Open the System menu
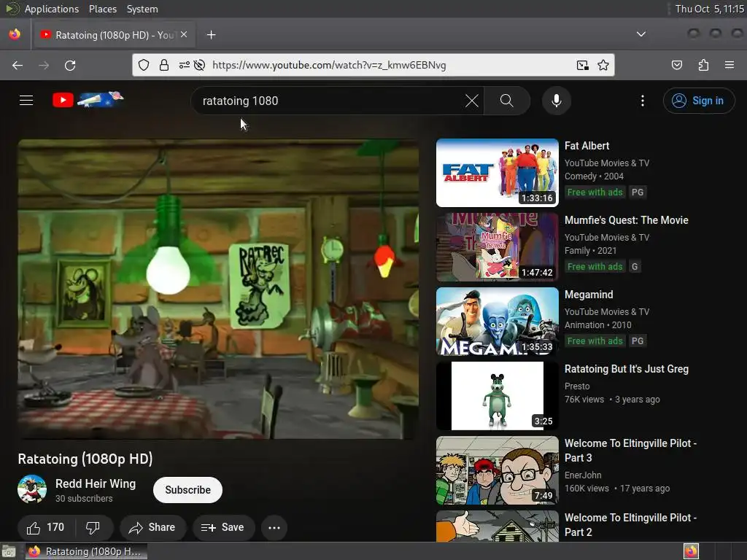 coord(142,9)
